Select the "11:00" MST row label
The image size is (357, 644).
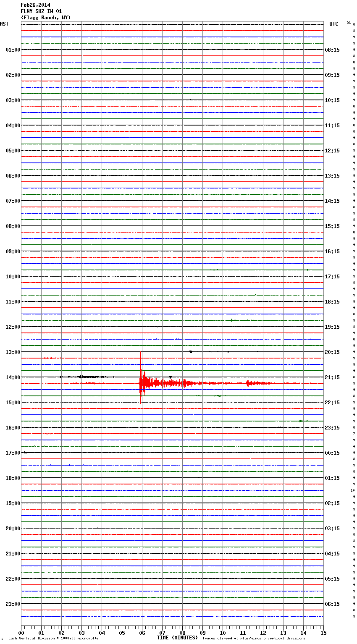[x=13, y=302]
